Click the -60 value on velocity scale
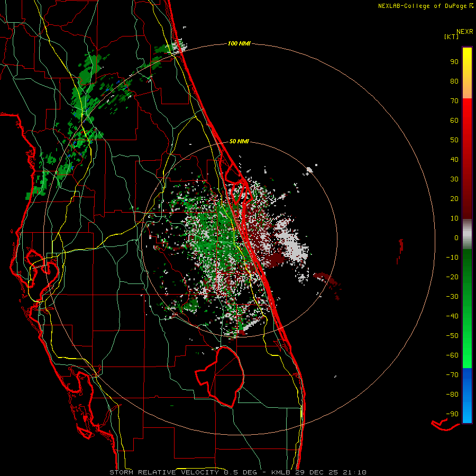Image resolution: width=476 pixels, height=476 pixels. pos(452,355)
